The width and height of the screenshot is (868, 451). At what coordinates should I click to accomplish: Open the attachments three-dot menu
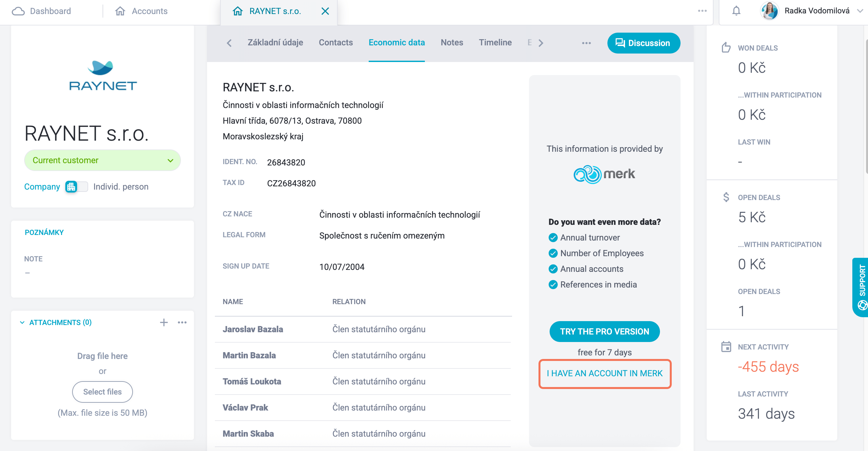pos(182,322)
